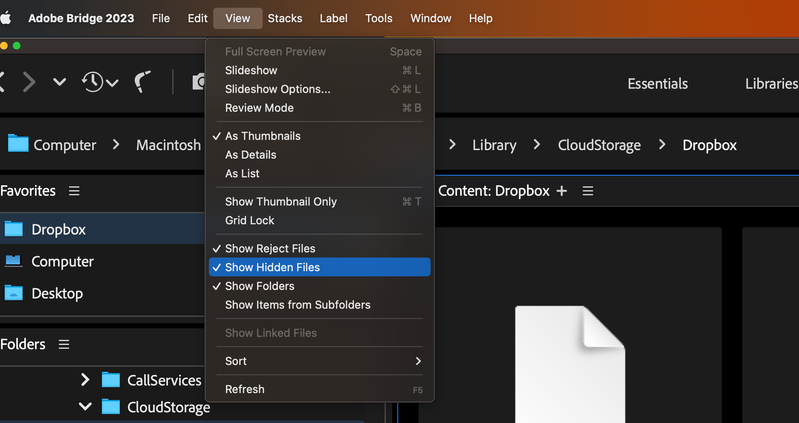Select the Content: Dropbox tab
Image resolution: width=799 pixels, height=423 pixels.
click(x=494, y=191)
